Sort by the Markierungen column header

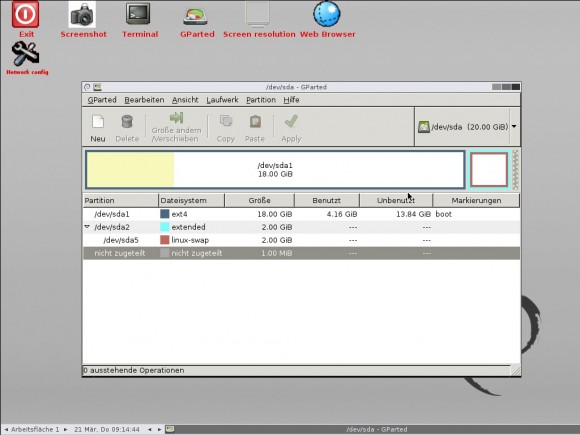click(x=476, y=200)
